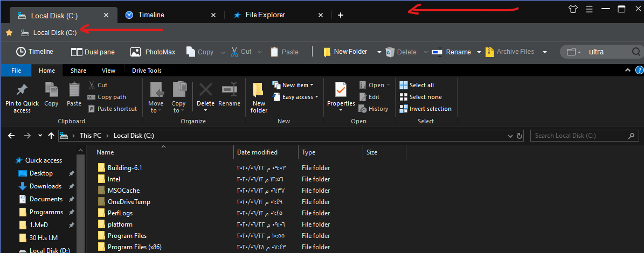
Task: Expand the New Folder dropdown arrow in toolbar
Action: point(379,52)
